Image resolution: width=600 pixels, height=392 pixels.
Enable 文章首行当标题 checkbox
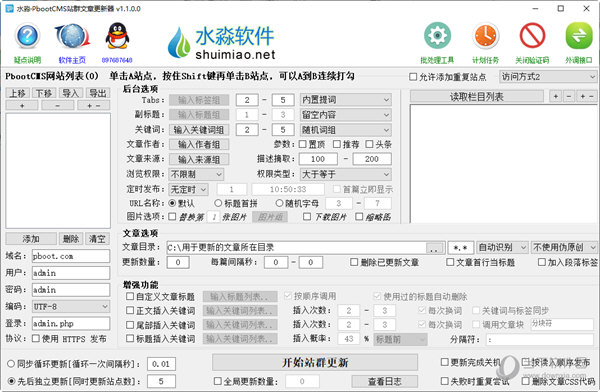[450, 262]
